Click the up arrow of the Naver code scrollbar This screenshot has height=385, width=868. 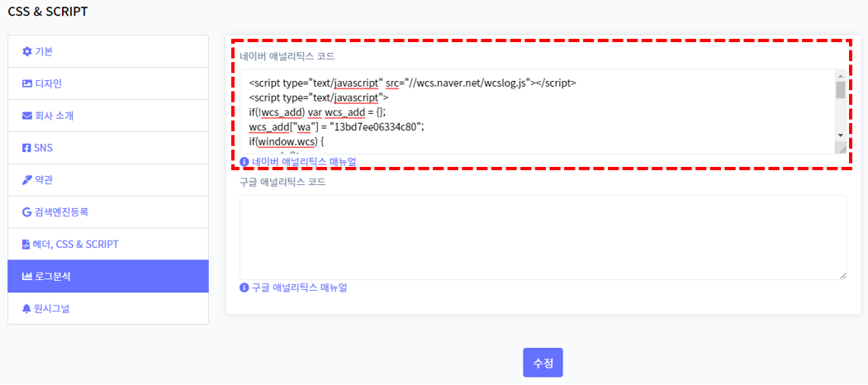840,76
